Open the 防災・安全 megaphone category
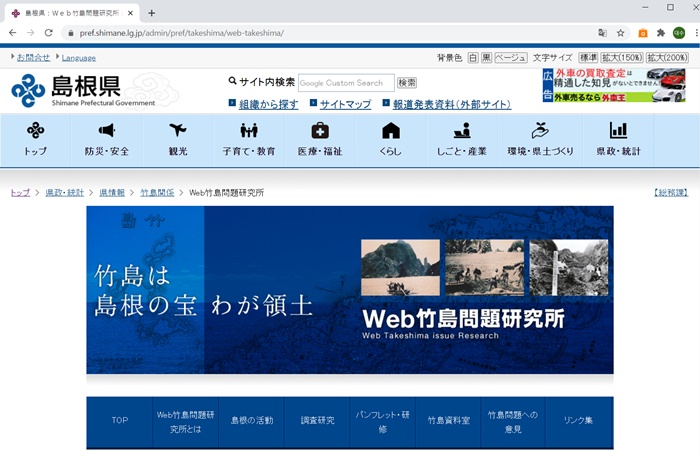700x456 pixels. (x=106, y=131)
